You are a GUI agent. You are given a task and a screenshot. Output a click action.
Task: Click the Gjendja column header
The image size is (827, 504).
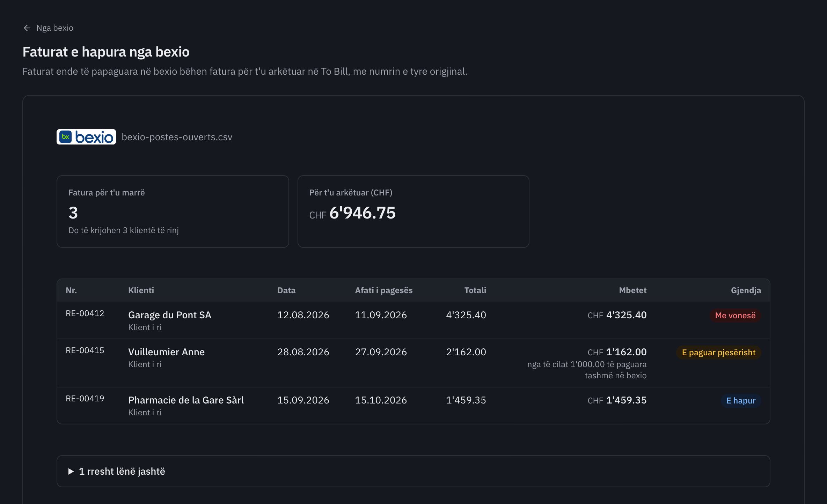[746, 290]
